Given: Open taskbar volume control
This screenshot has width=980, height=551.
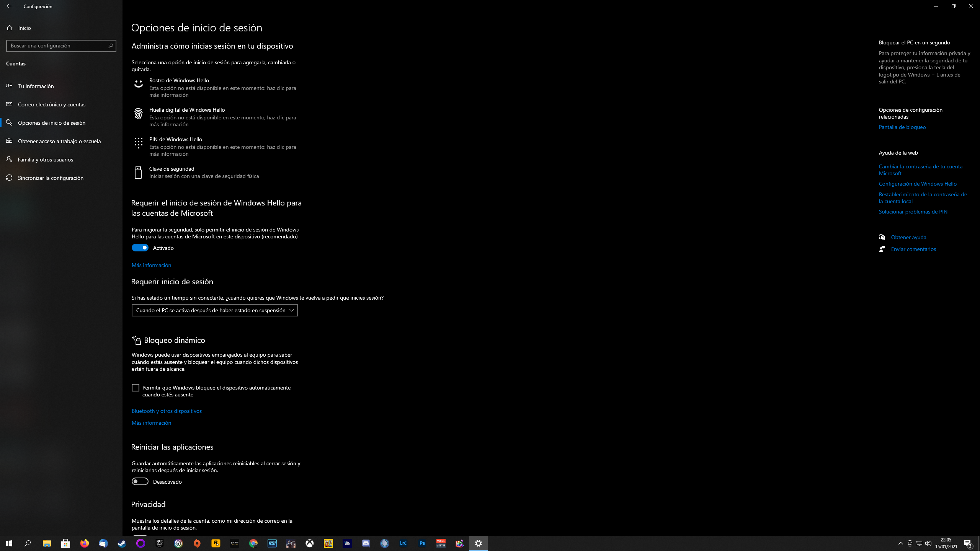Looking at the screenshot, I should (x=928, y=543).
